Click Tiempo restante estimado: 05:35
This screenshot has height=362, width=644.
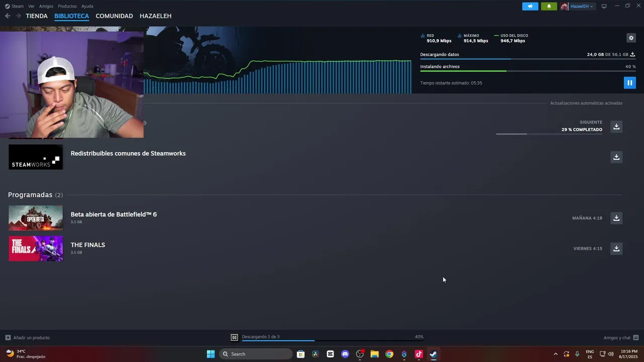coord(451,83)
